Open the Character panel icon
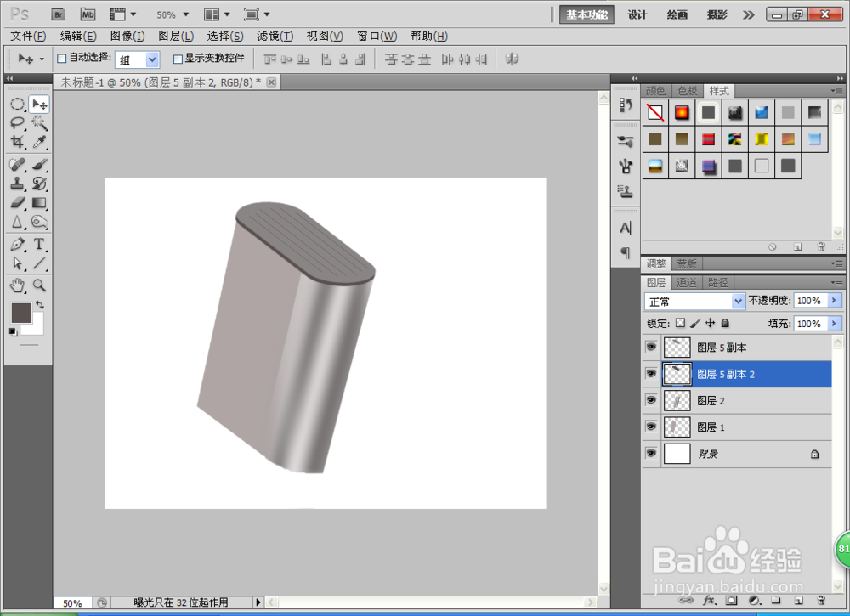The height and width of the screenshot is (616, 850). [x=626, y=228]
